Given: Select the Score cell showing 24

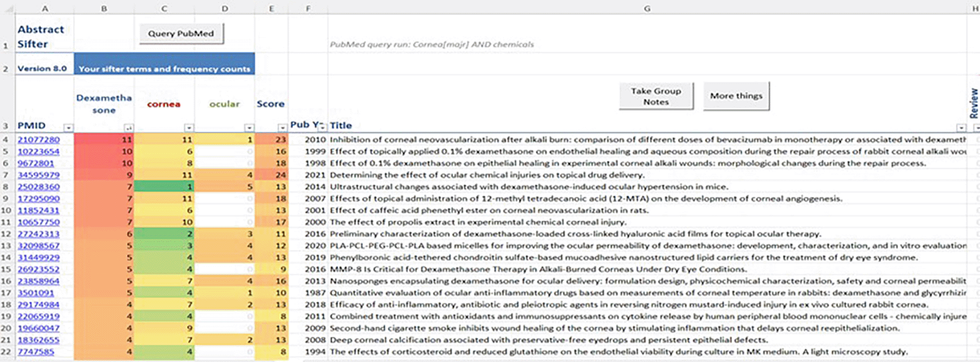Looking at the screenshot, I should click(x=271, y=175).
